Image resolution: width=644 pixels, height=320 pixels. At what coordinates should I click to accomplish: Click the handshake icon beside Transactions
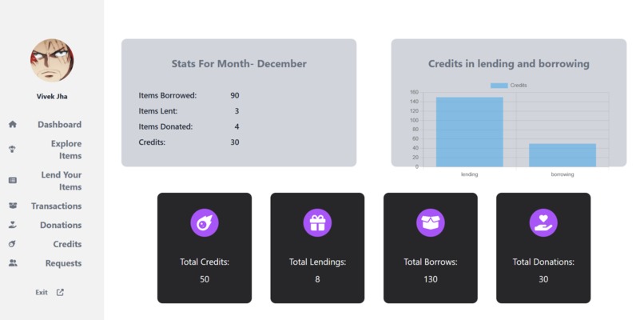13,206
